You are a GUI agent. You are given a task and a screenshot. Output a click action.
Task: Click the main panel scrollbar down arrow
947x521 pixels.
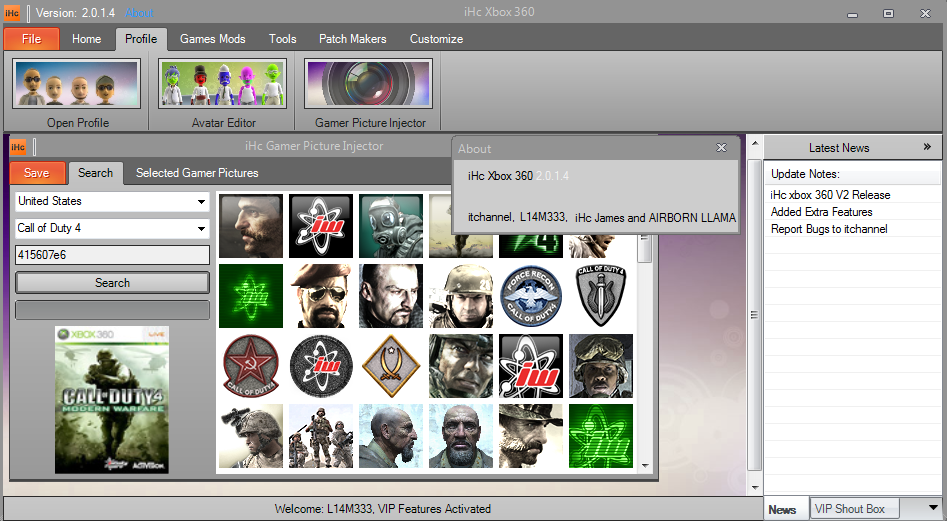pyautogui.click(x=755, y=487)
